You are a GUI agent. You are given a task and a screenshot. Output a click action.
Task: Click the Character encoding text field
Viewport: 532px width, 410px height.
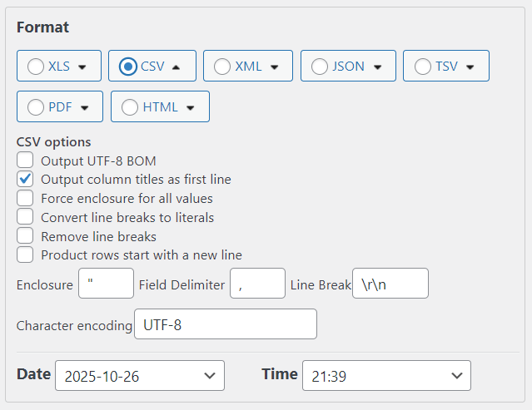pos(226,324)
